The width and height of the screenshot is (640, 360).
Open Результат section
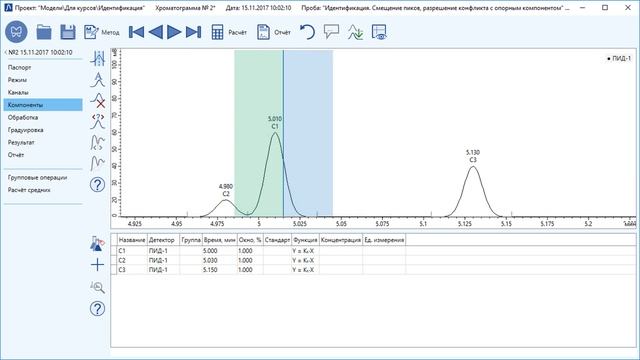coord(21,142)
